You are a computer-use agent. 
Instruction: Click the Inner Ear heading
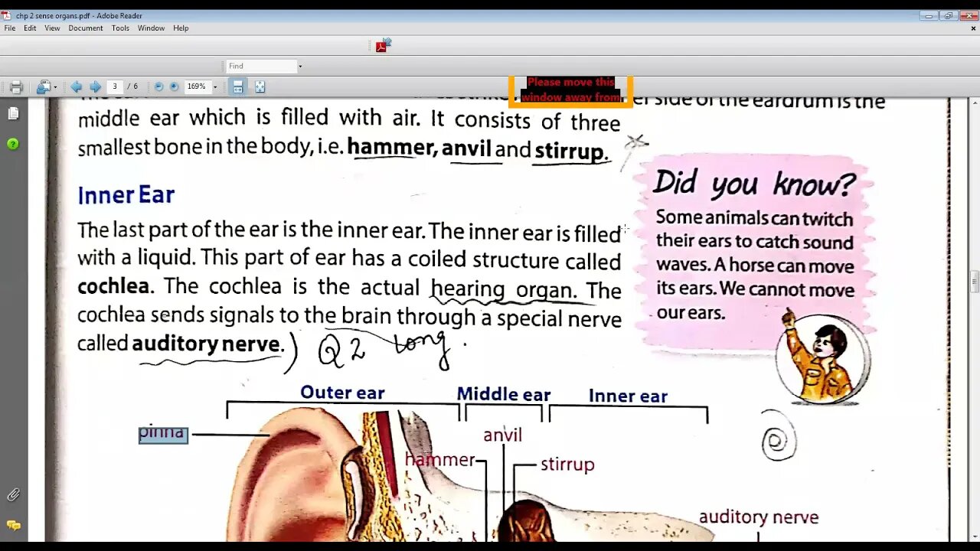tap(126, 195)
